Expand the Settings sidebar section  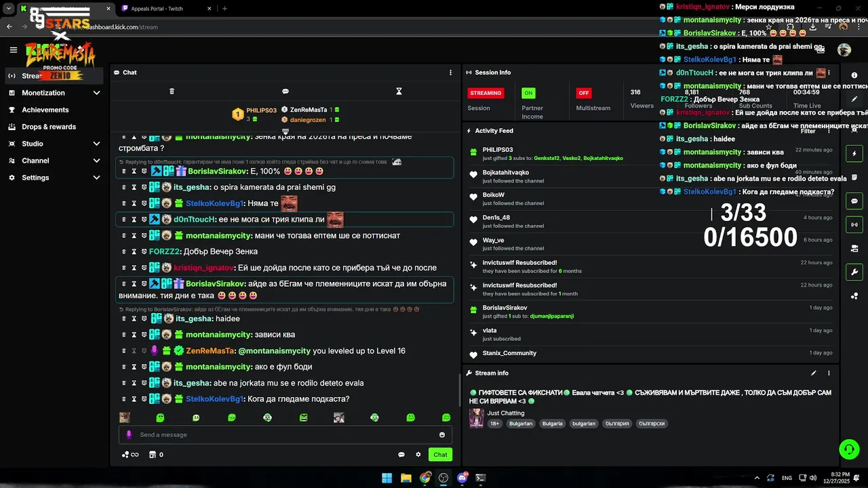pyautogui.click(x=96, y=178)
